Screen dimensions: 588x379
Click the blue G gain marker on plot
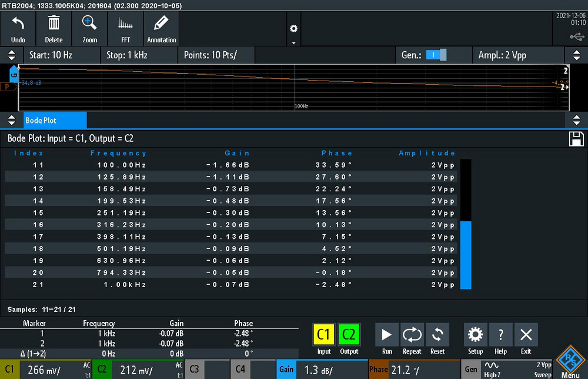[x=14, y=74]
